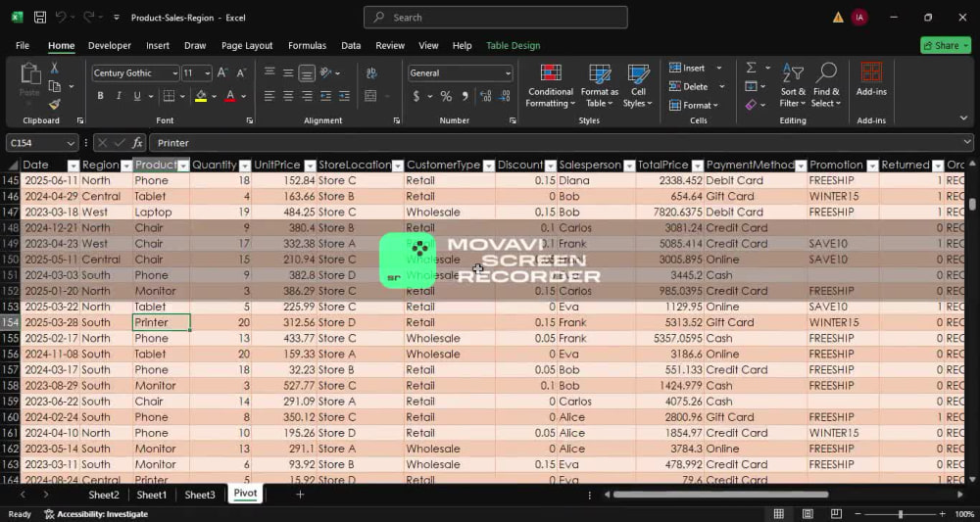Open Format as Table gallery

click(600, 86)
